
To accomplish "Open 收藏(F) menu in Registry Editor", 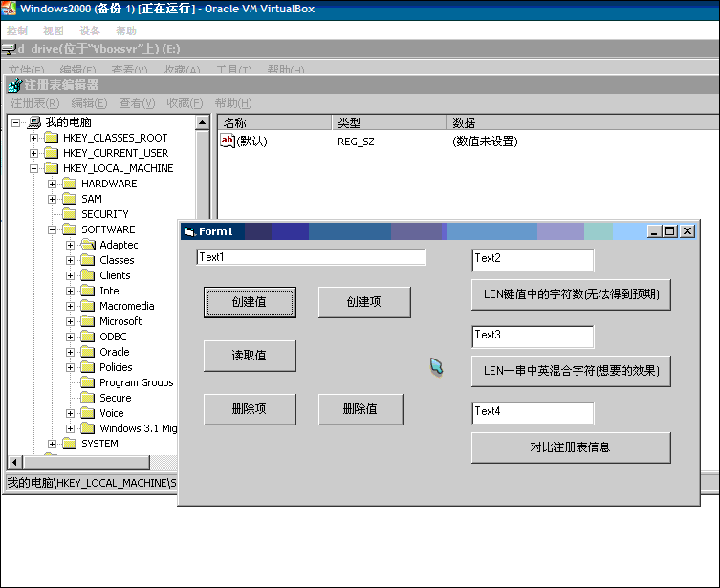I will tap(185, 103).
